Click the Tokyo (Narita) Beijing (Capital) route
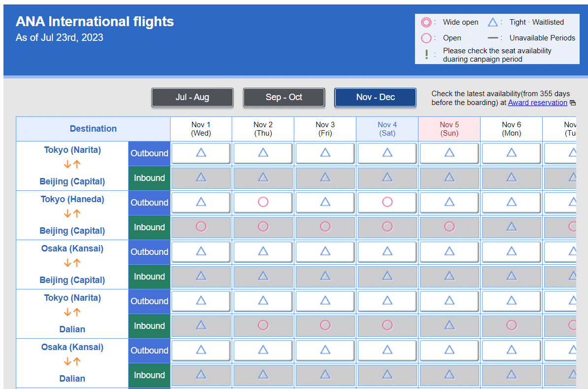 72,166
